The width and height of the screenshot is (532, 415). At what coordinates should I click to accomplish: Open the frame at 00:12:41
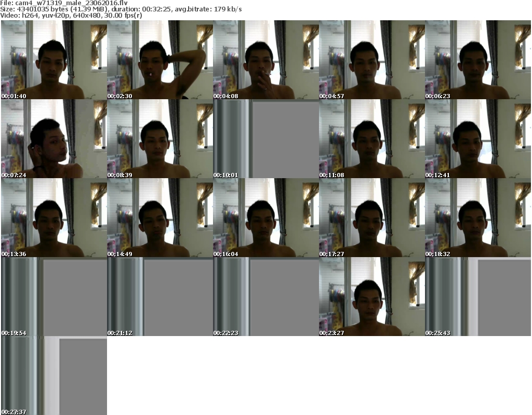tap(478, 139)
